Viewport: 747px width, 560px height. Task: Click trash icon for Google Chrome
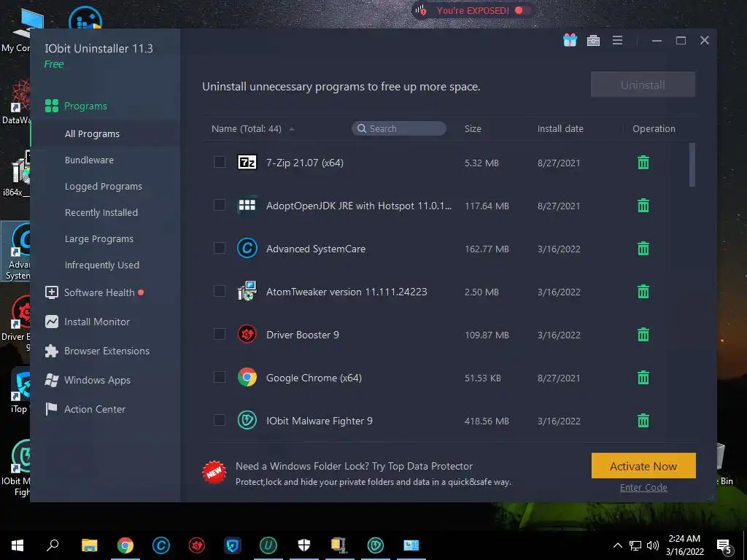(x=643, y=378)
